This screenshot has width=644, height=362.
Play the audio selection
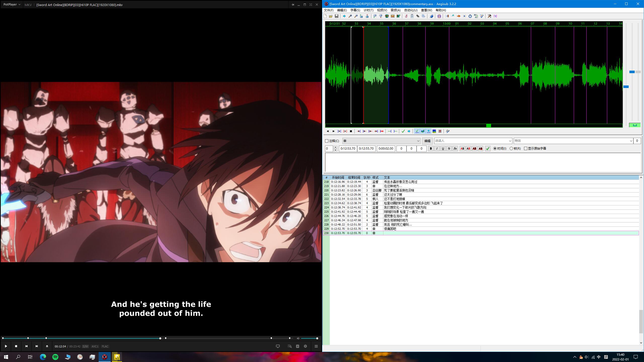click(x=339, y=131)
